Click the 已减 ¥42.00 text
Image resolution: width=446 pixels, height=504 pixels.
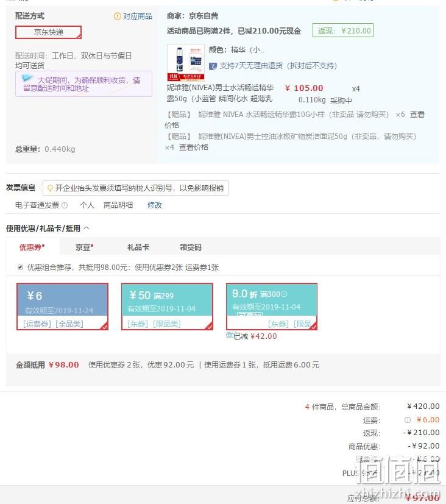[255, 336]
